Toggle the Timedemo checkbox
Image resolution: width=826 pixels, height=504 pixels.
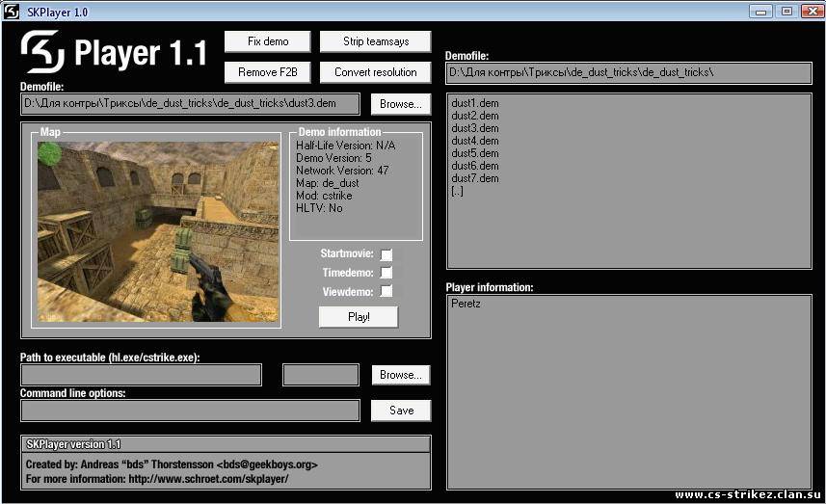click(x=386, y=273)
